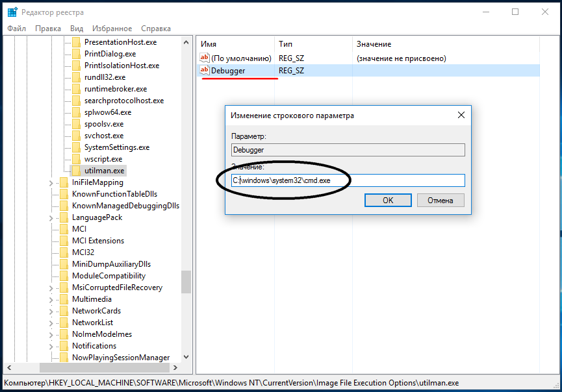The height and width of the screenshot is (392, 562).
Task: Click the LanguagePack folder icon
Action: click(64, 217)
